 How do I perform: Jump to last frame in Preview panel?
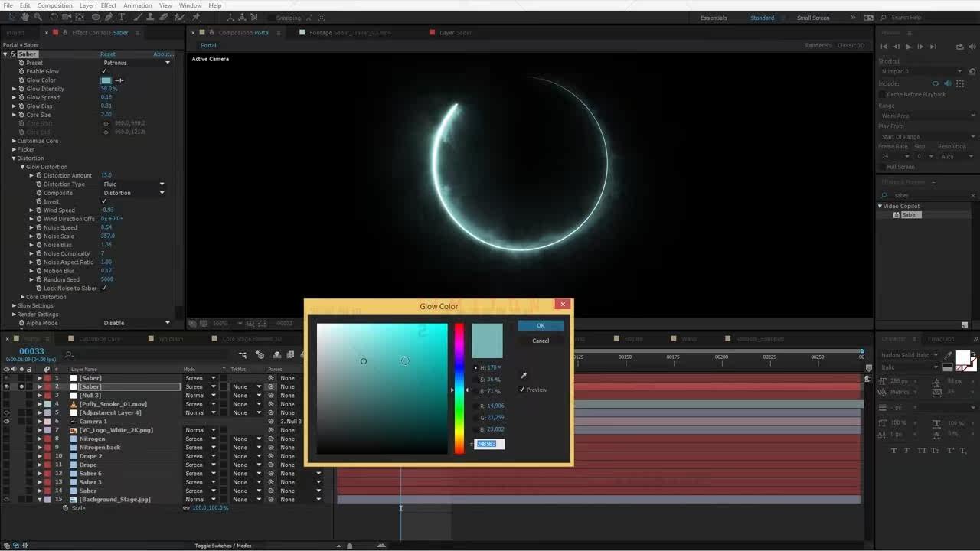[x=933, y=47]
